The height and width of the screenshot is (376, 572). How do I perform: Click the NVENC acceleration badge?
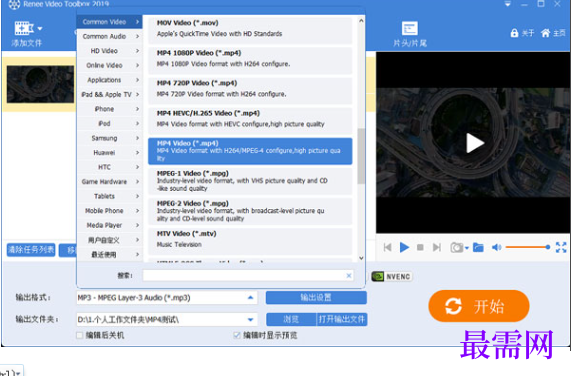coord(392,276)
